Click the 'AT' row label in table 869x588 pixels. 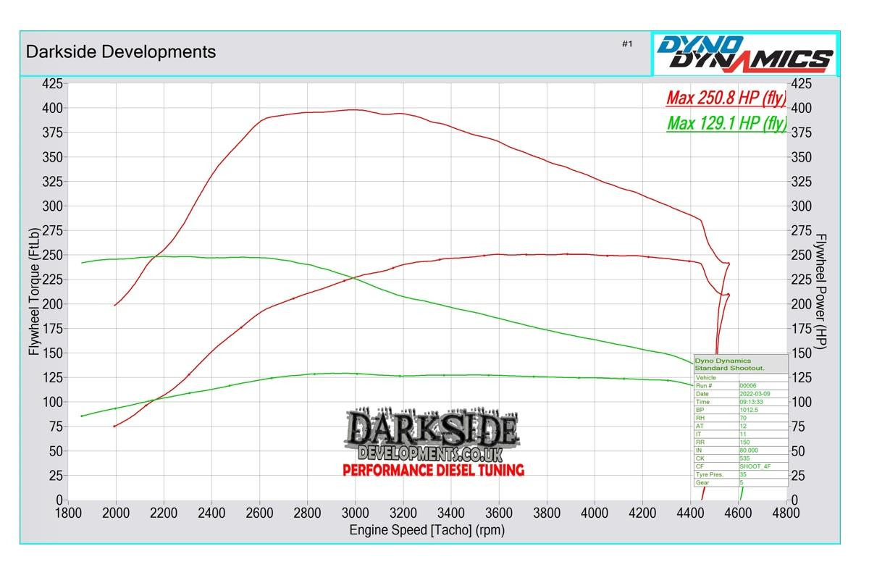point(700,426)
